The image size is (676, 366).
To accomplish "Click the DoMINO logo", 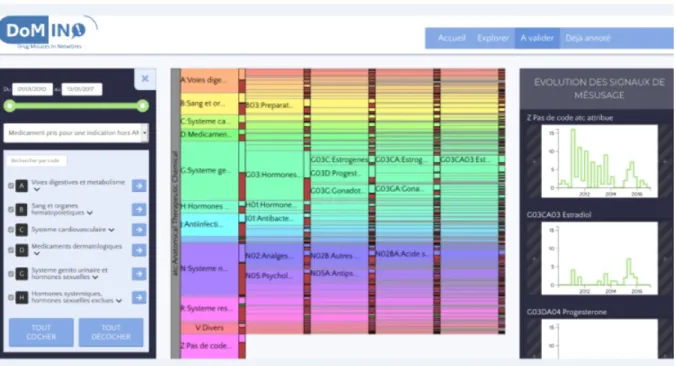I will point(48,31).
